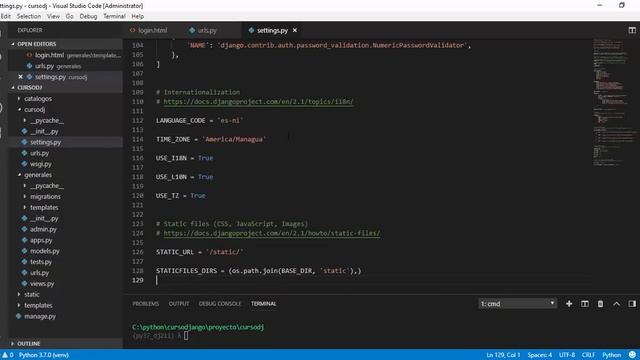Split the editor with the layout icon
Image resolution: width=640 pixels, height=360 pixels.
coord(632,30)
